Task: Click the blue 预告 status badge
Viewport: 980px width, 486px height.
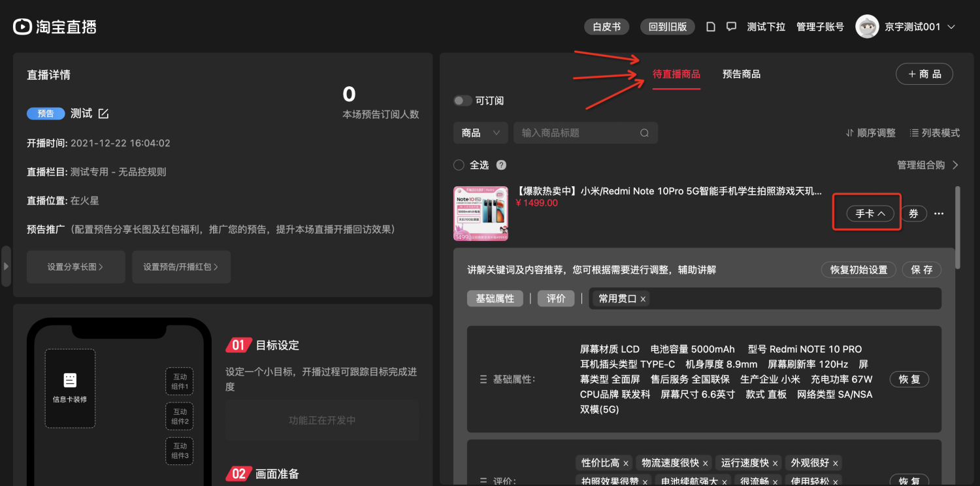Action: point(46,114)
